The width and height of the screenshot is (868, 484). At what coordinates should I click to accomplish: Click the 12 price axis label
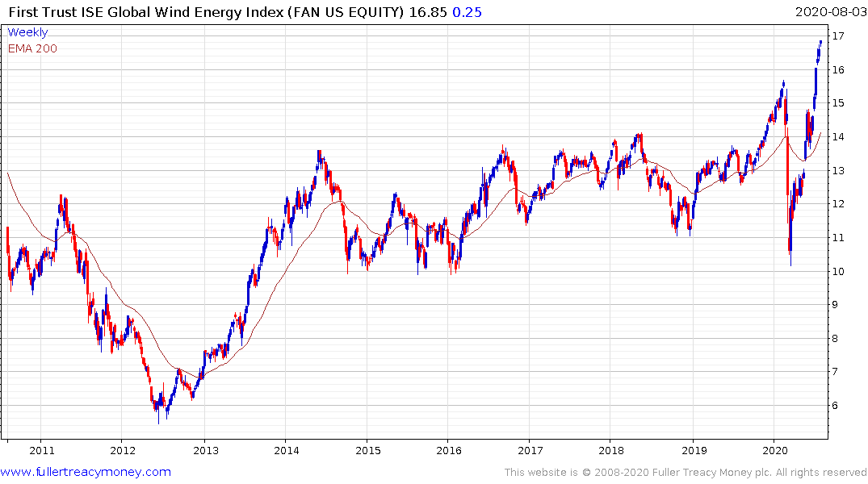[838, 203]
